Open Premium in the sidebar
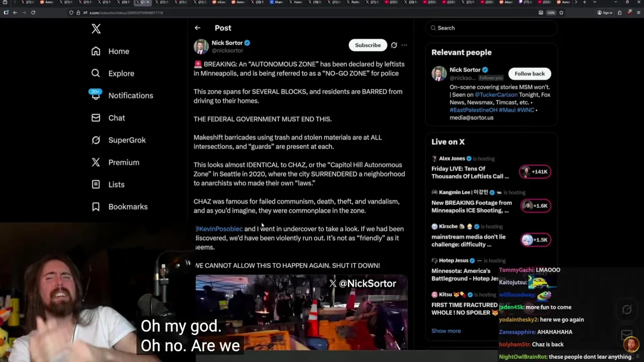The image size is (644, 362). point(115,162)
